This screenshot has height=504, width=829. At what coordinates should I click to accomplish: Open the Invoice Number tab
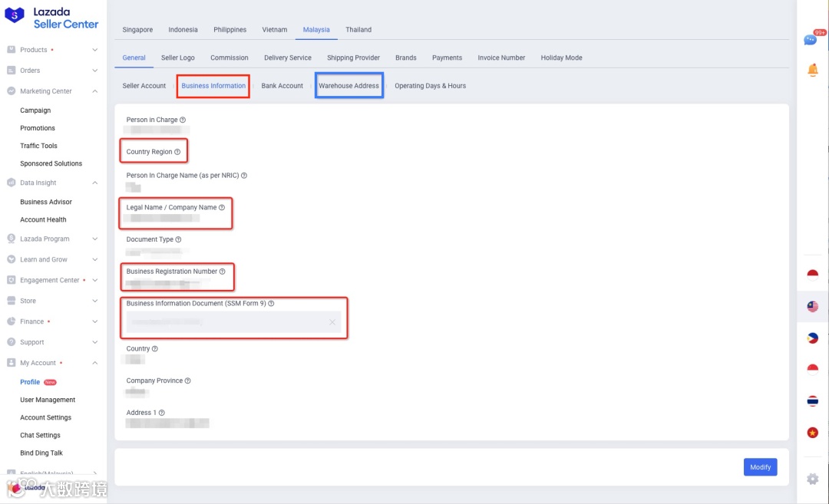click(x=501, y=58)
